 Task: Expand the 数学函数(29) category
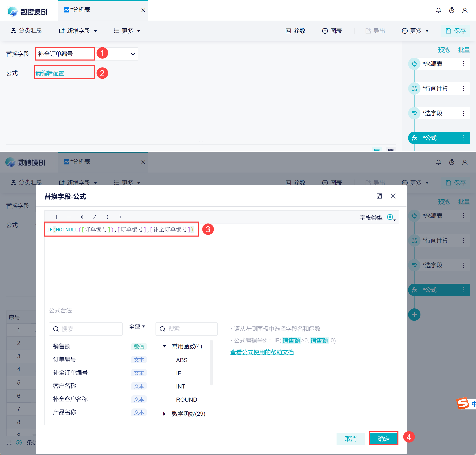point(164,414)
